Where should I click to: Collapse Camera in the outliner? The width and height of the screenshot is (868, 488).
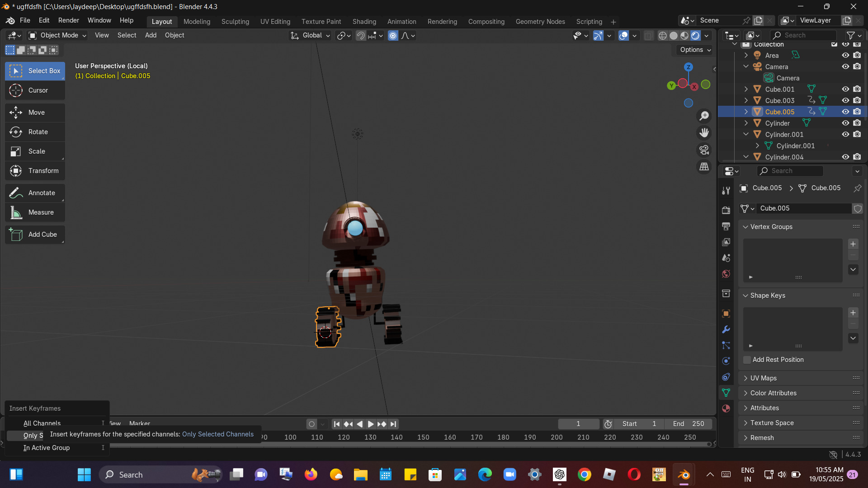point(746,66)
